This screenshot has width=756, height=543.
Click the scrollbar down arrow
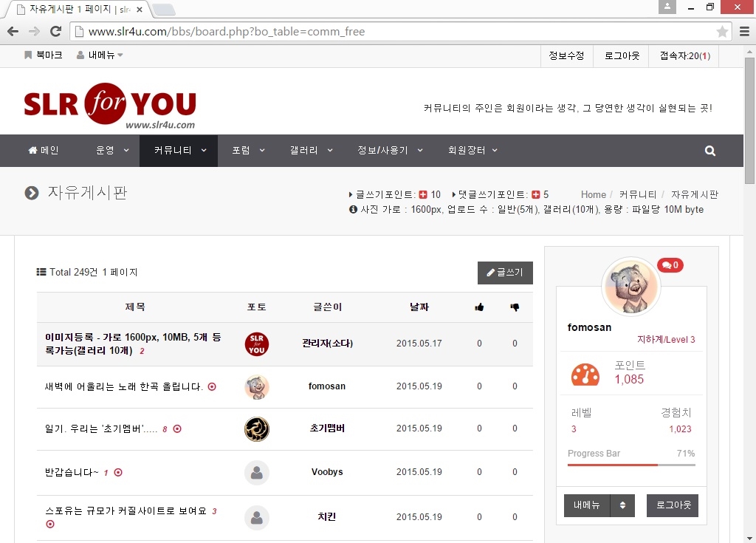coord(749,538)
